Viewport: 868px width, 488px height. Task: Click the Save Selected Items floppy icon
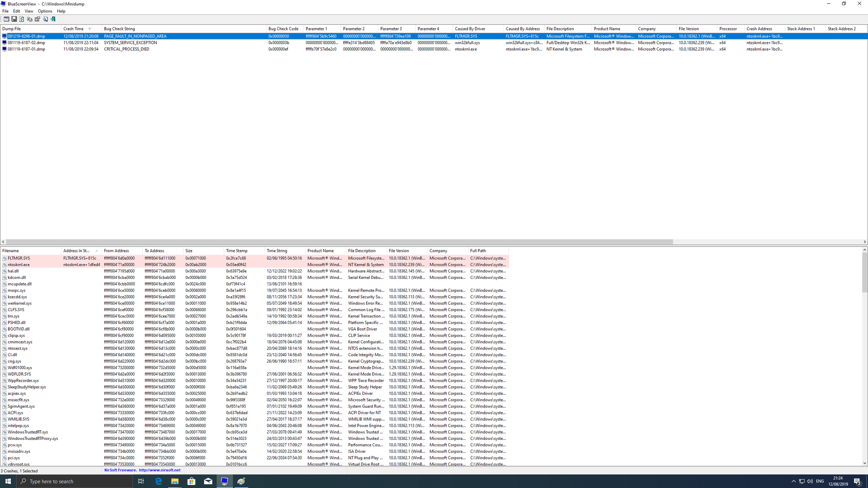14,19
